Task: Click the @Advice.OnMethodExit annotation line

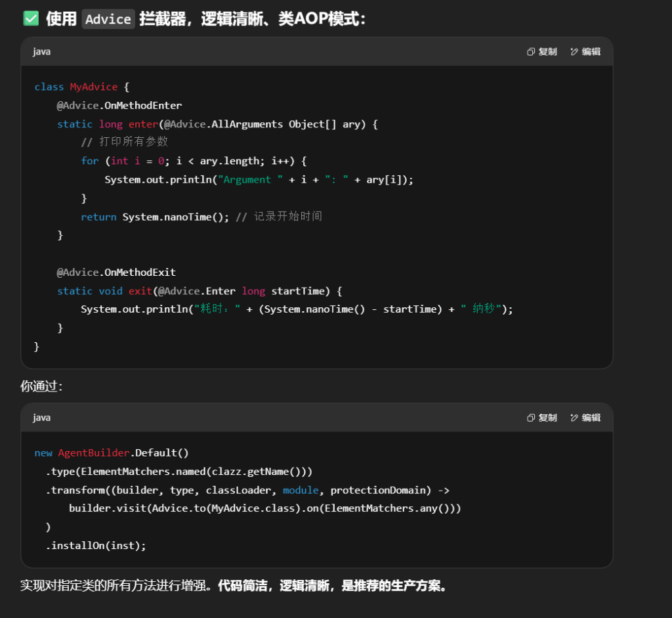Action: pyautogui.click(x=115, y=273)
